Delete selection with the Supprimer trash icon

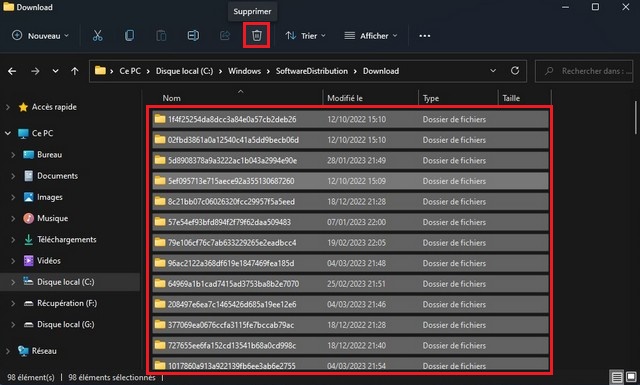[256, 36]
